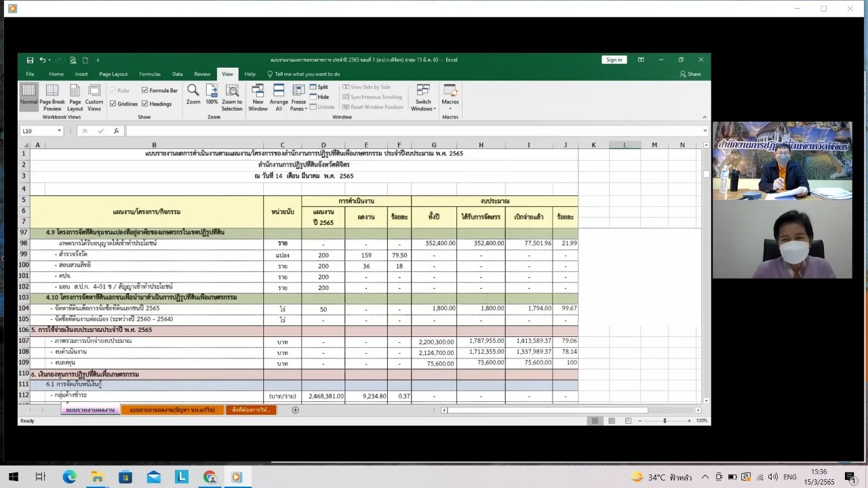Open File Explorer from taskbar
This screenshot has width=868, height=488.
tap(97, 477)
